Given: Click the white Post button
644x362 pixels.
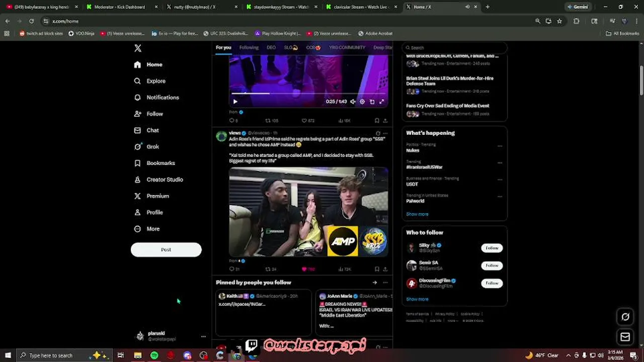Looking at the screenshot, I should click(166, 249).
